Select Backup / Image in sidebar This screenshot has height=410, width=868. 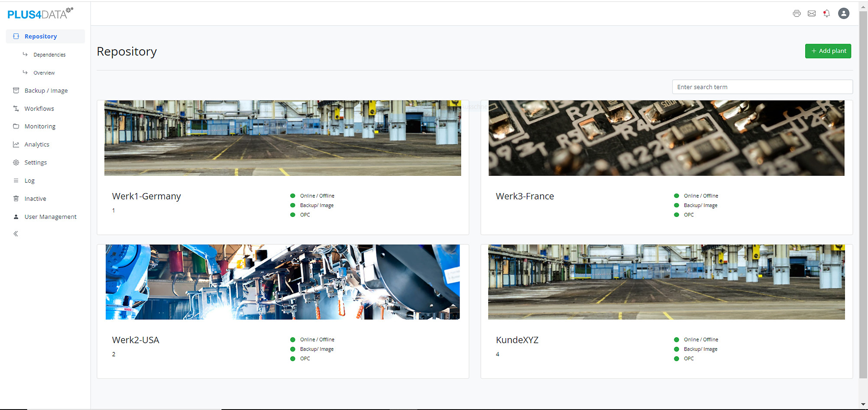coord(46,91)
